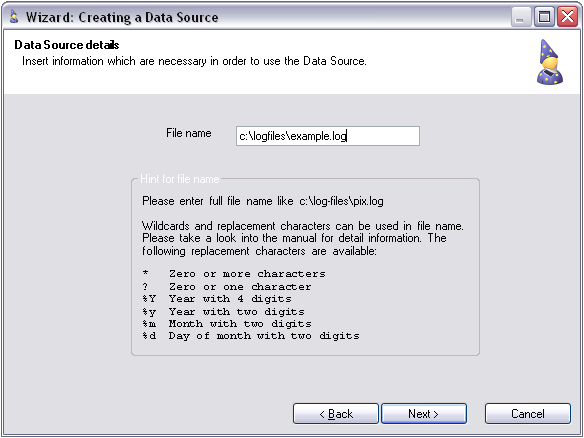This screenshot has height=438, width=584.
Task: Click the File name label
Action: [x=189, y=133]
